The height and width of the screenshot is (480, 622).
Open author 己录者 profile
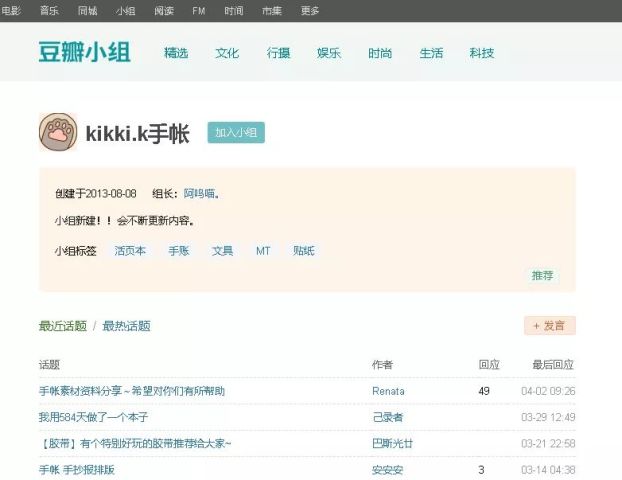pyautogui.click(x=388, y=417)
